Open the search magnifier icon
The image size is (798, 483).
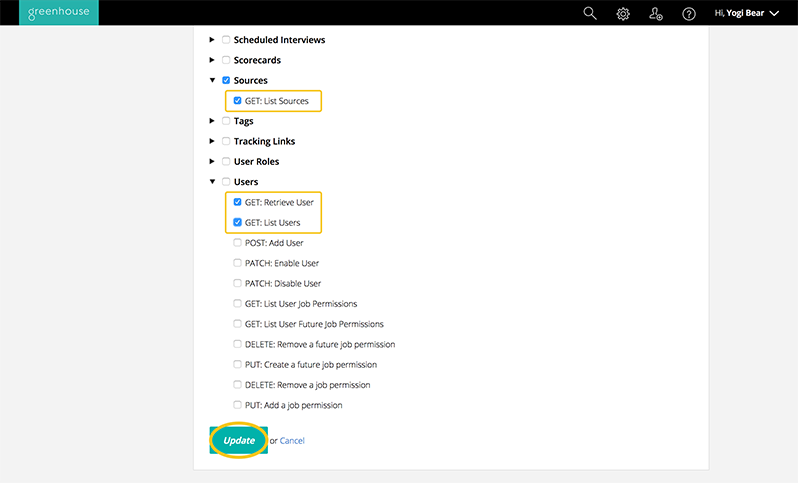coord(590,13)
